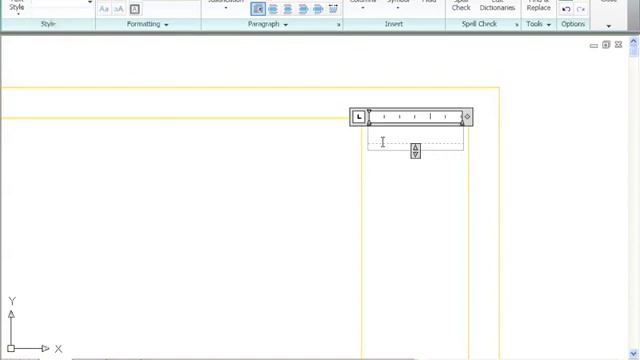Align paragraph text to the right
Screen dimensions: 640x360
pyautogui.click(x=303, y=9)
